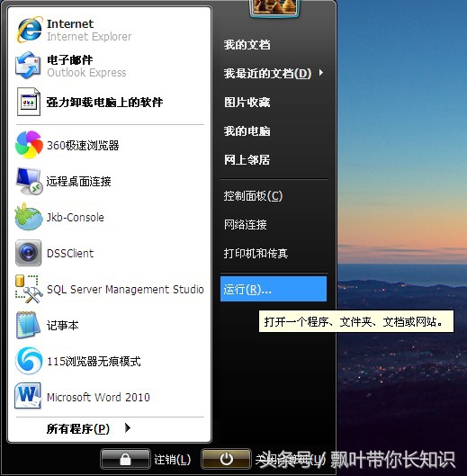Click the DSSClient label

[x=70, y=254]
